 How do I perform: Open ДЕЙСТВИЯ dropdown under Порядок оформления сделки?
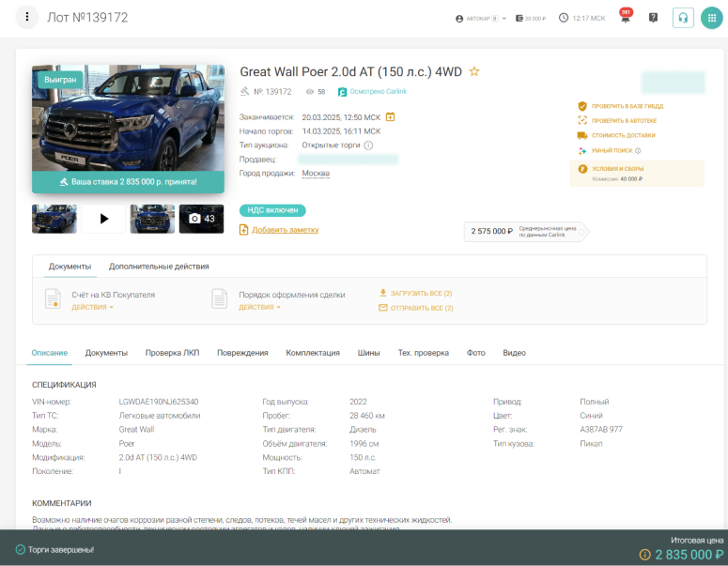click(x=259, y=307)
